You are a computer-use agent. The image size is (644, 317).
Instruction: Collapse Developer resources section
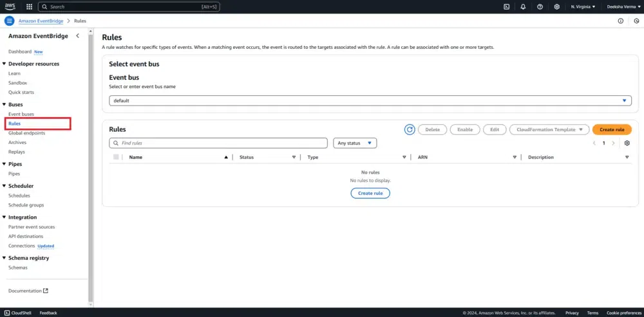pos(4,64)
